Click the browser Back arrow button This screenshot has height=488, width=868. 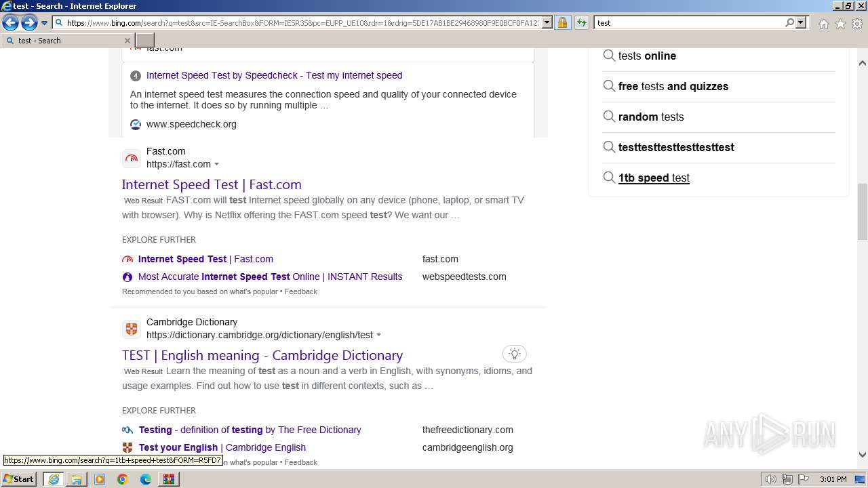pyautogui.click(x=10, y=23)
